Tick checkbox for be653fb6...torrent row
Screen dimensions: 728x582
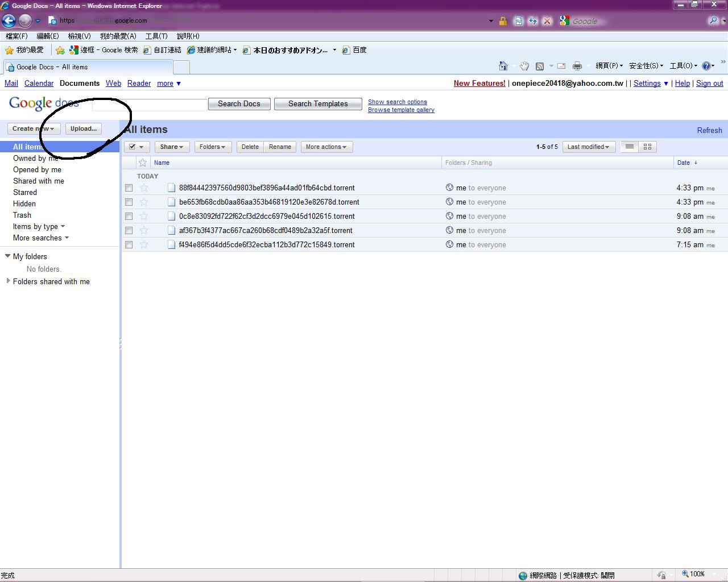click(129, 202)
